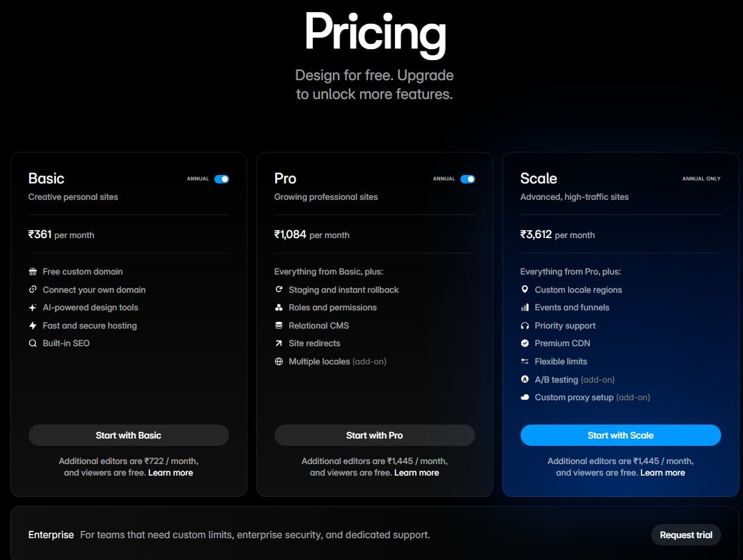Click the cloud icon beside Custom proxy setup

[525, 397]
